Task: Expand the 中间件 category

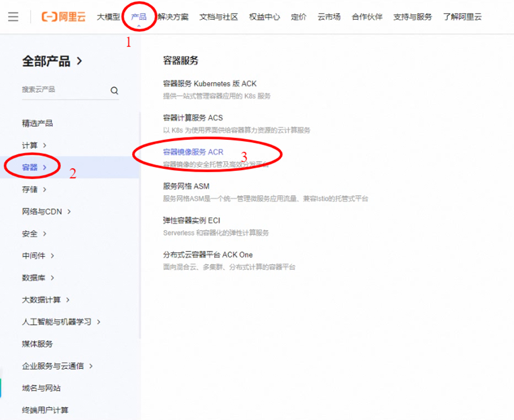Action: click(x=38, y=256)
